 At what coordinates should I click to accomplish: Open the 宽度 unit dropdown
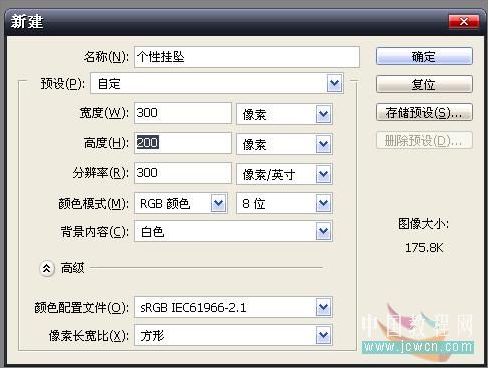(x=284, y=114)
